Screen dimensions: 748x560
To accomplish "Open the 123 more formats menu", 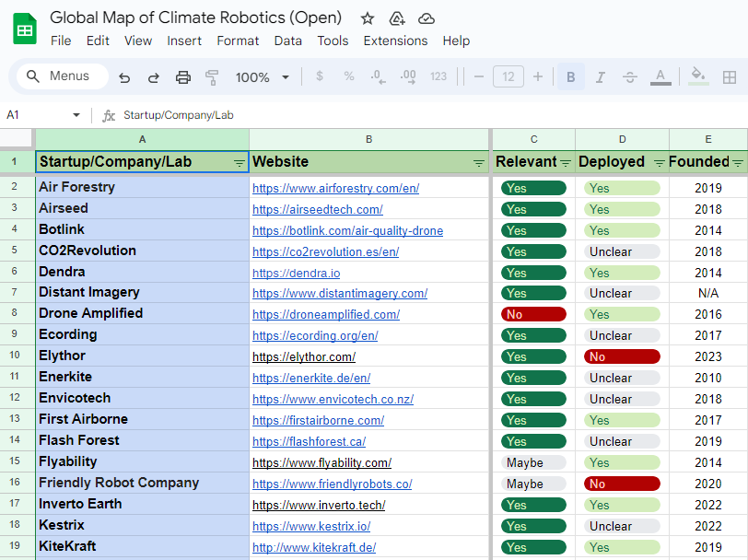I will point(438,76).
